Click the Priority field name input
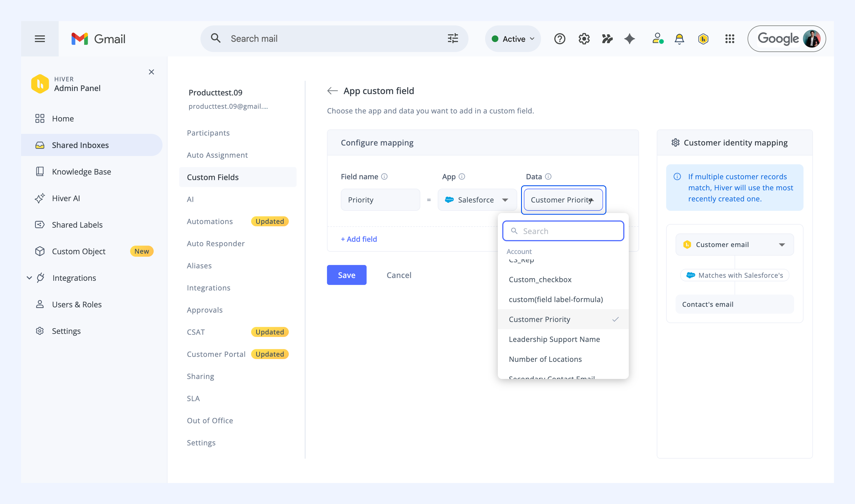The image size is (855, 504). pyautogui.click(x=380, y=200)
